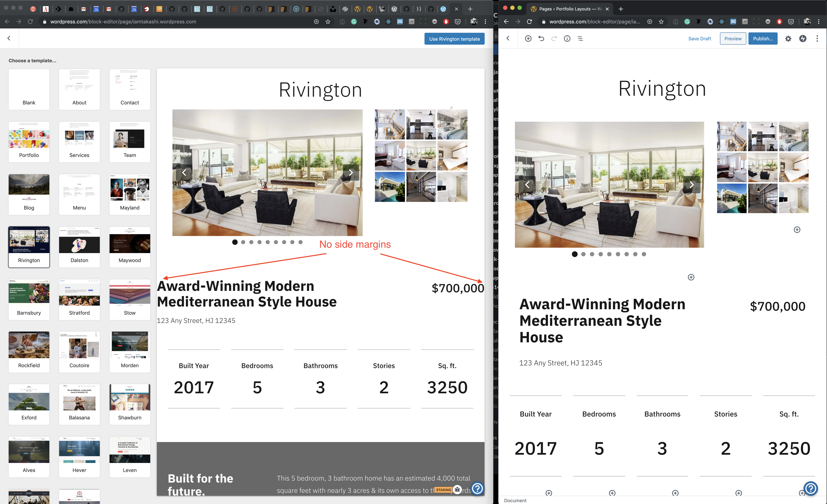Select first slideshow dot in left preview
Screen dimensions: 827x504
point(235,242)
